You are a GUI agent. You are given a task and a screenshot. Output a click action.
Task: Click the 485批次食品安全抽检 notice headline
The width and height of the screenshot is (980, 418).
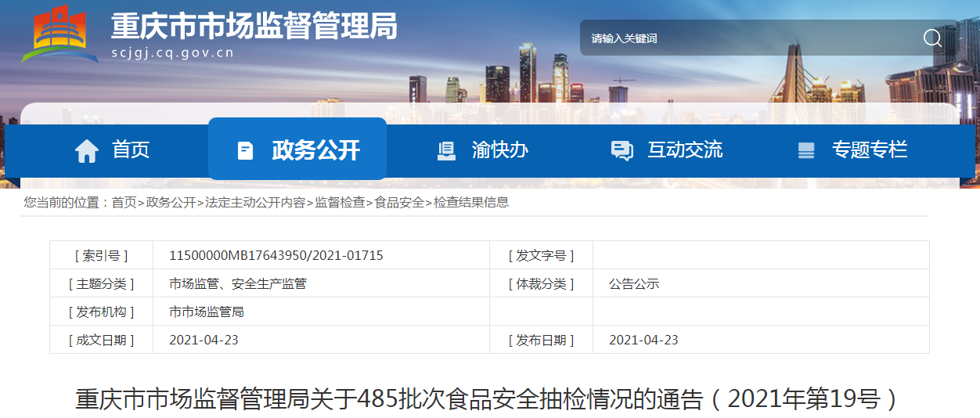tap(489, 399)
